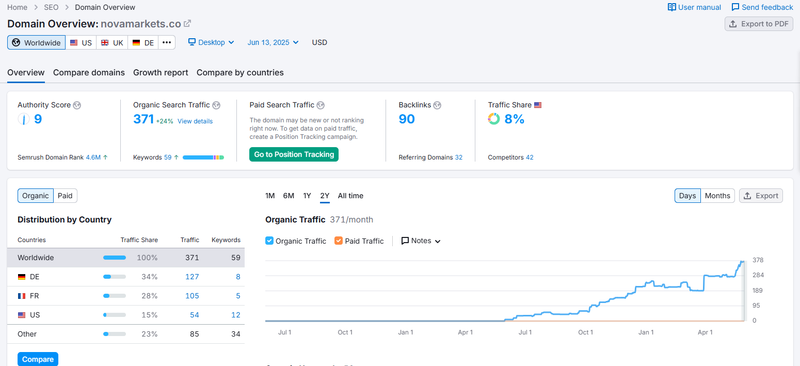The height and width of the screenshot is (366, 800).
Task: Select 6M time range
Action: (x=289, y=196)
